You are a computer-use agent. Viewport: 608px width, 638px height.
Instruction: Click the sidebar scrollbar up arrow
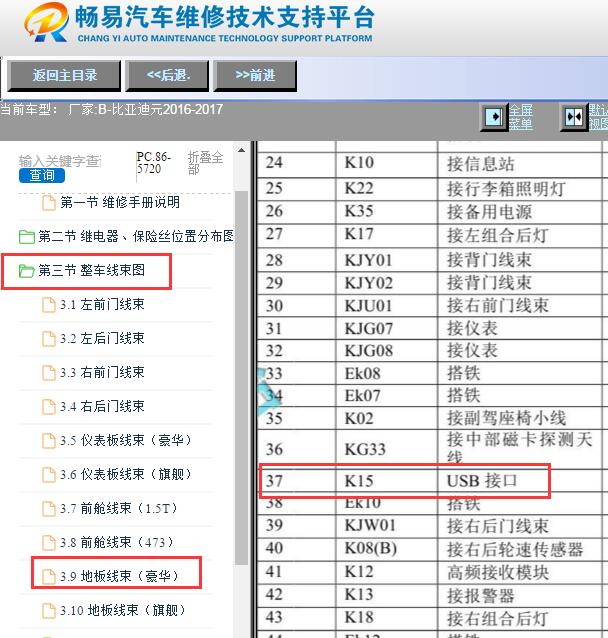[241, 151]
